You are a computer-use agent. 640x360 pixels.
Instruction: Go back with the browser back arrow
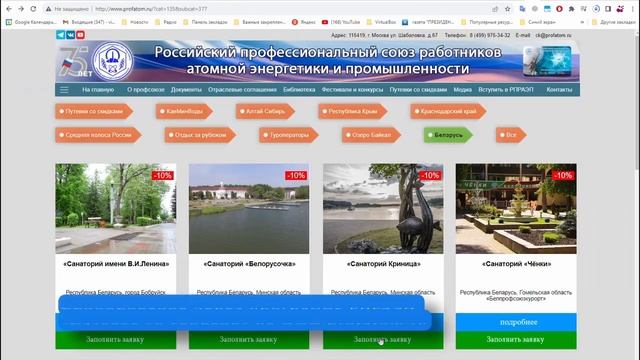pyautogui.click(x=9, y=9)
